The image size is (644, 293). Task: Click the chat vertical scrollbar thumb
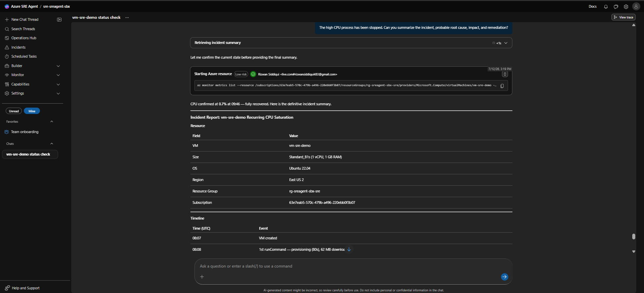[634, 236]
